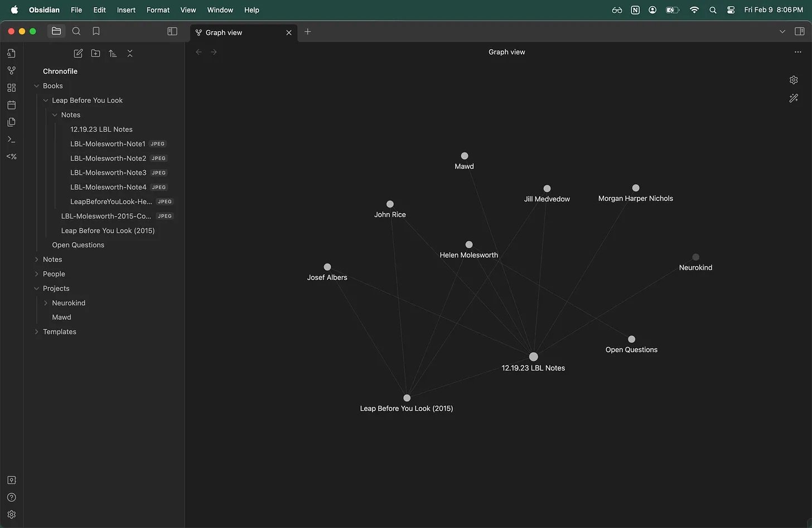Click the Mawd graph node
The image size is (812, 528).
465,156
